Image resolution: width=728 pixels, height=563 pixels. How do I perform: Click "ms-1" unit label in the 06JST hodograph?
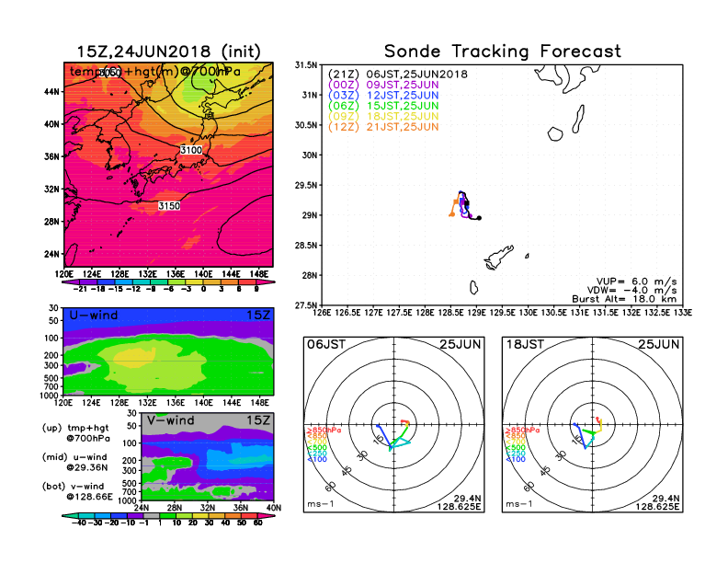321,504
